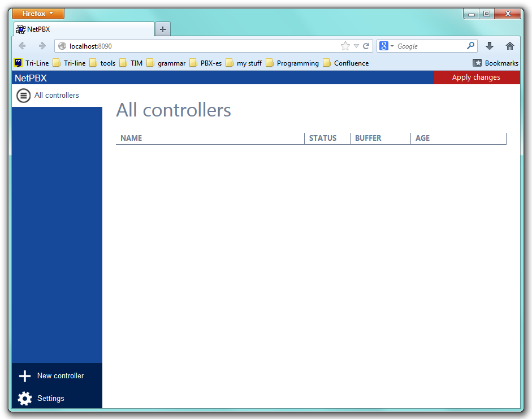Open the Tri-line bookmarks folder
532x419 pixels.
click(x=69, y=63)
